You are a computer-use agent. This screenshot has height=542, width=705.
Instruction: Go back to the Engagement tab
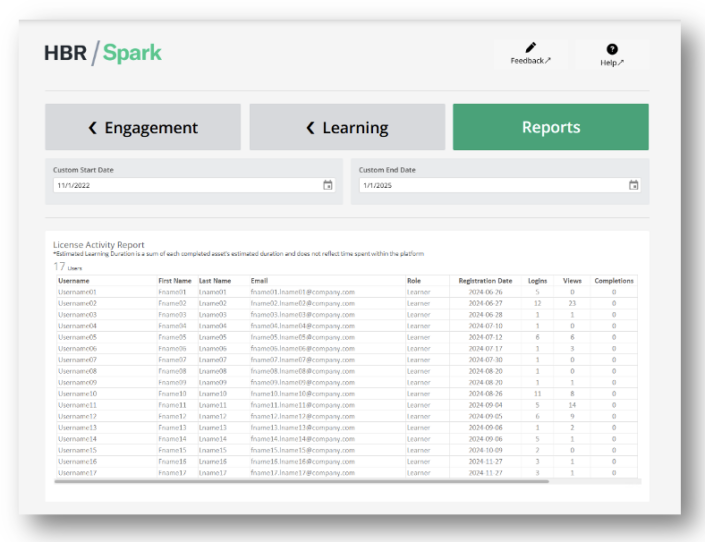[x=143, y=127]
